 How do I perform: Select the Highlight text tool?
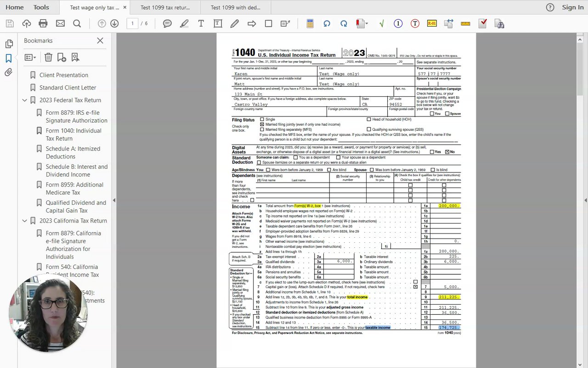(184, 23)
